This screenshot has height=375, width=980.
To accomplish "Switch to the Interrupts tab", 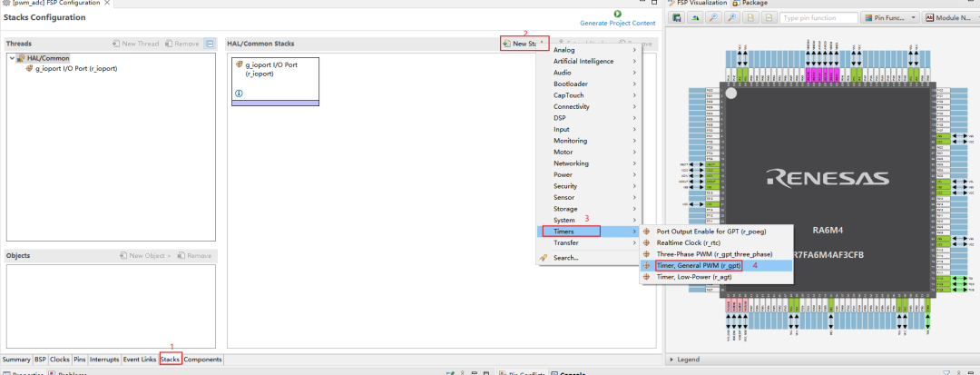I will click(104, 360).
